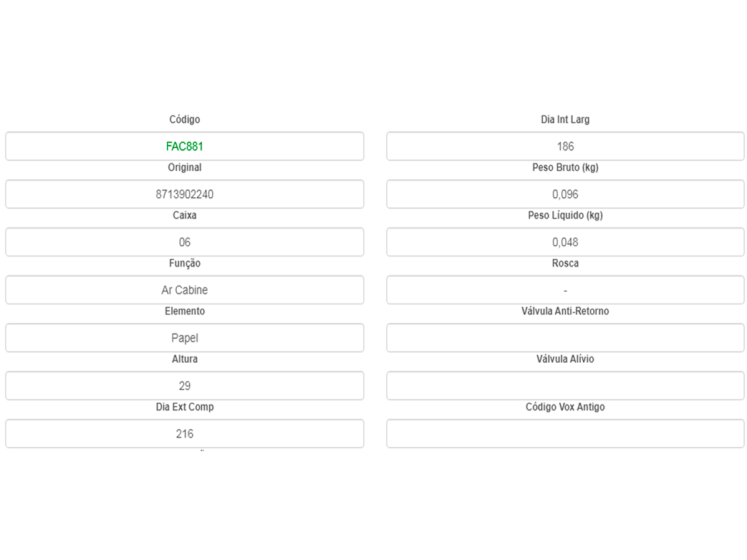Click the Rosca input containing a dash

coord(565,290)
